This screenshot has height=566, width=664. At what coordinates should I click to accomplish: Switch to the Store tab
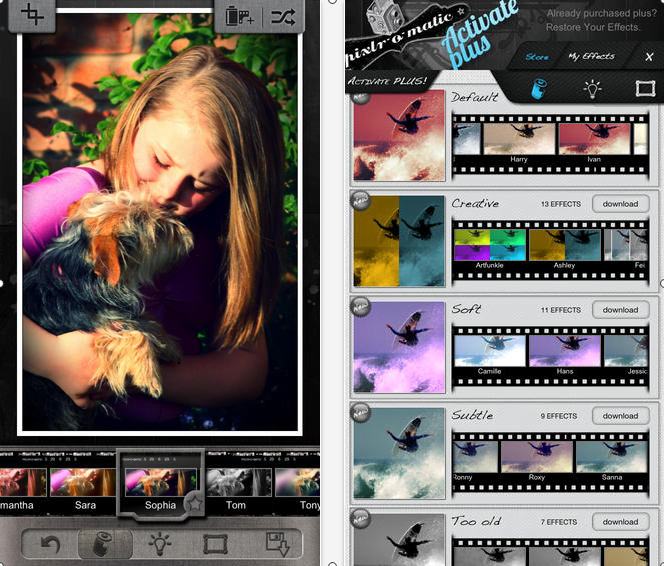(x=537, y=57)
